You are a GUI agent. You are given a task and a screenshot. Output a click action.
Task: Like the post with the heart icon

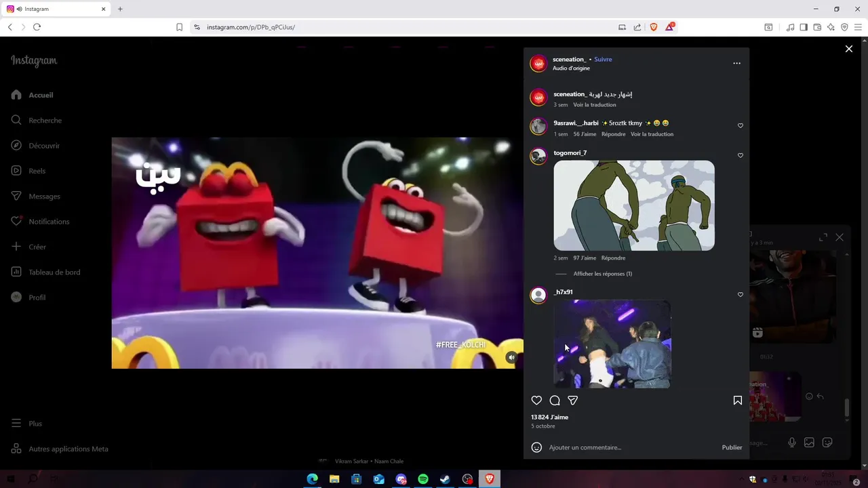coord(536,401)
